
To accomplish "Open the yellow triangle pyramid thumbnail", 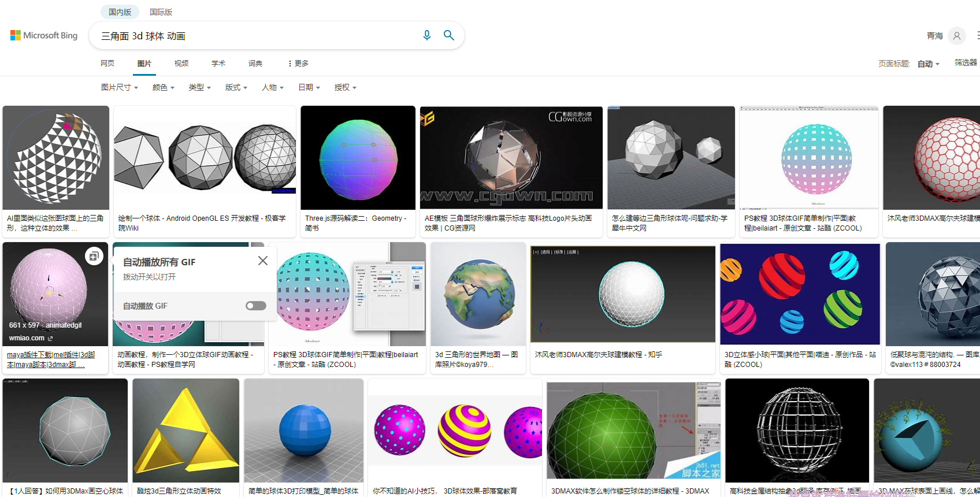I will point(186,431).
